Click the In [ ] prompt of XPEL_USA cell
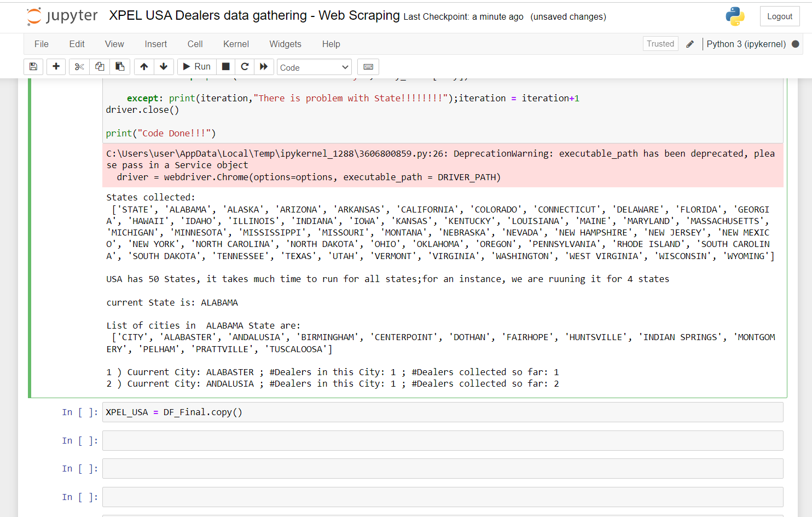The width and height of the screenshot is (812, 517). pos(80,412)
